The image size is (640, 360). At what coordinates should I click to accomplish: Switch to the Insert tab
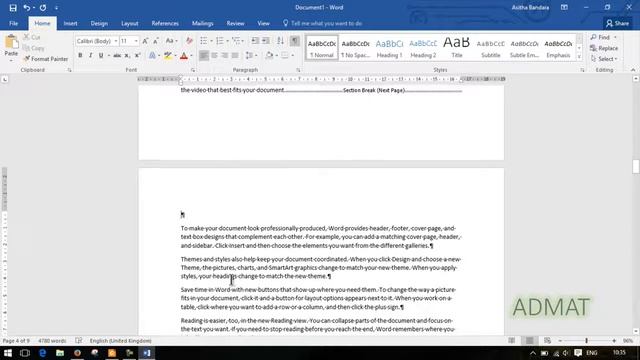click(x=70, y=24)
